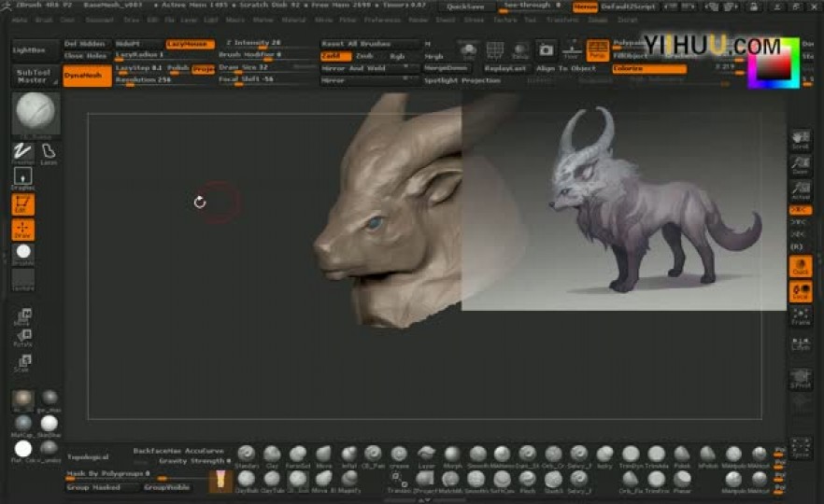Open the Preferences menu

(382, 20)
